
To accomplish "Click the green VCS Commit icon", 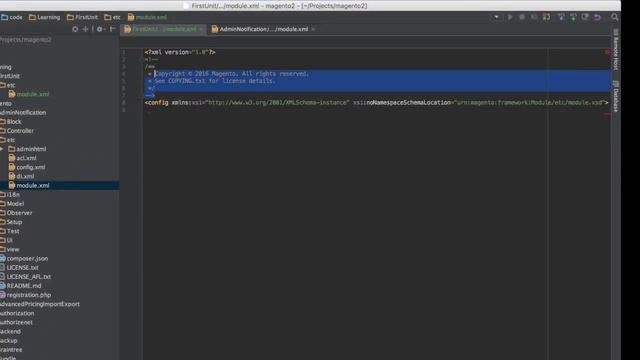I will (573, 17).
